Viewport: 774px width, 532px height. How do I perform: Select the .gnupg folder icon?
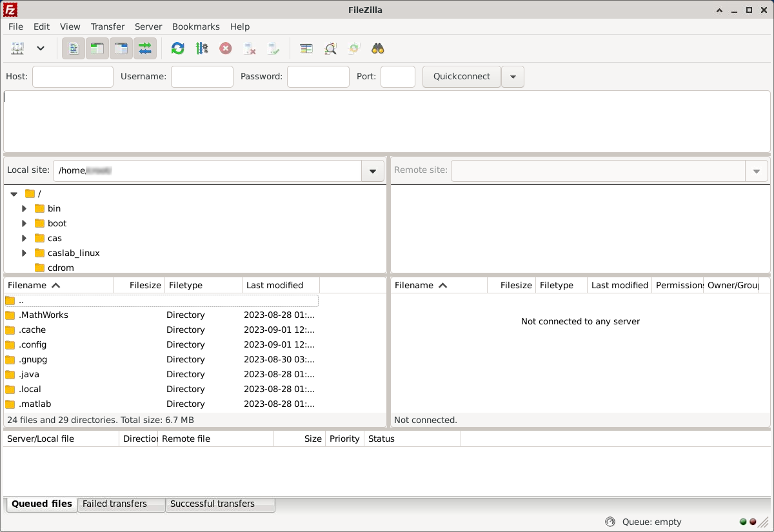pos(10,360)
